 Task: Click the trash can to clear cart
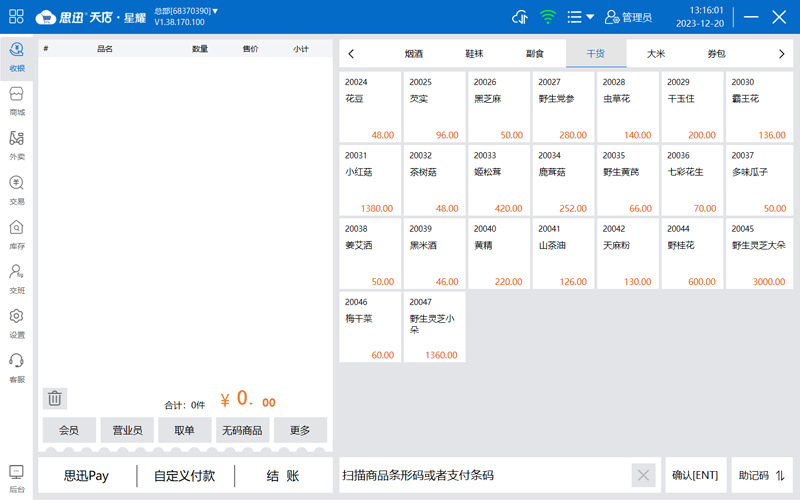click(55, 398)
